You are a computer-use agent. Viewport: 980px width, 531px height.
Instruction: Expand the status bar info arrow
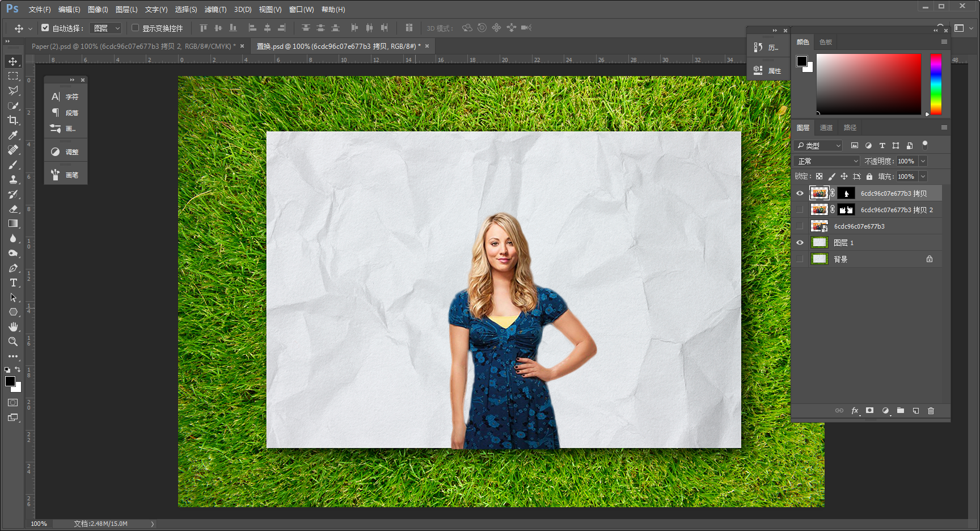tap(153, 524)
